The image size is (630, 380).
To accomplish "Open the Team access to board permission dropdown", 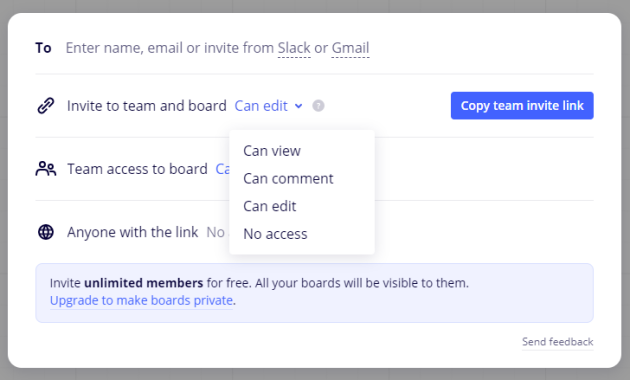I will (x=223, y=169).
